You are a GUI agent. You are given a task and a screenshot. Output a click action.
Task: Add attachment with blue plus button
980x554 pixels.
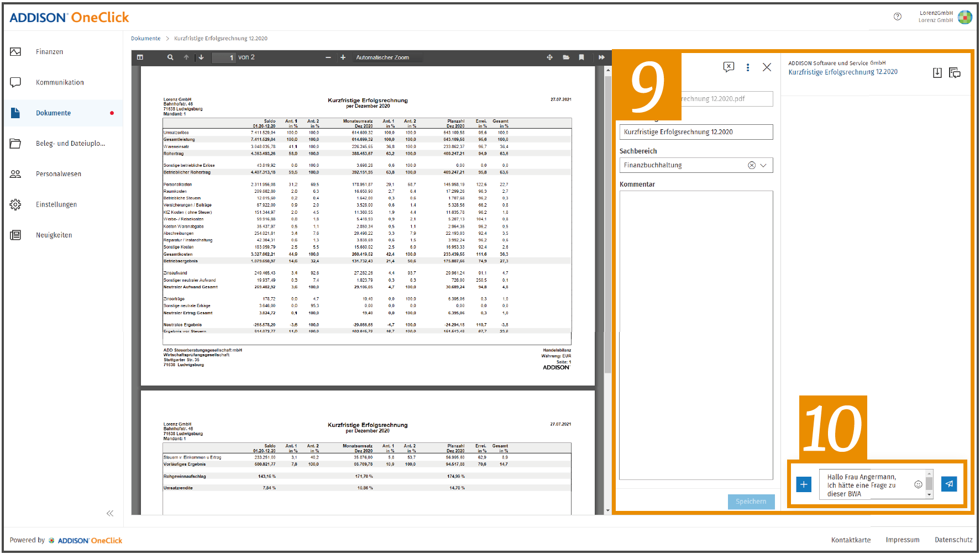pyautogui.click(x=804, y=484)
